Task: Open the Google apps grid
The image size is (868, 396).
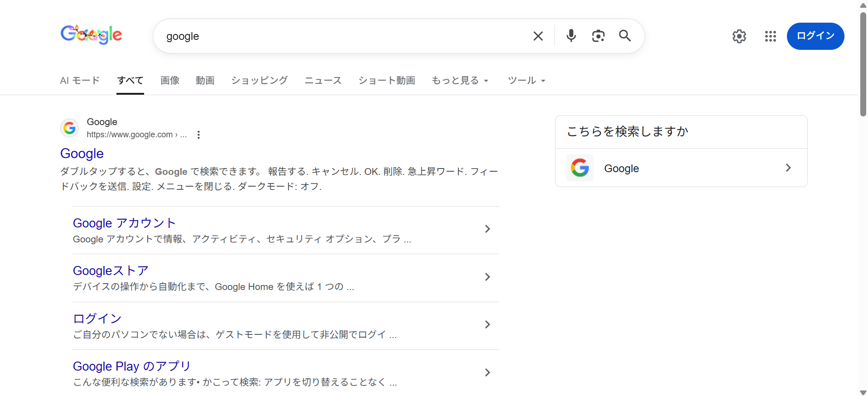Action: pos(770,36)
